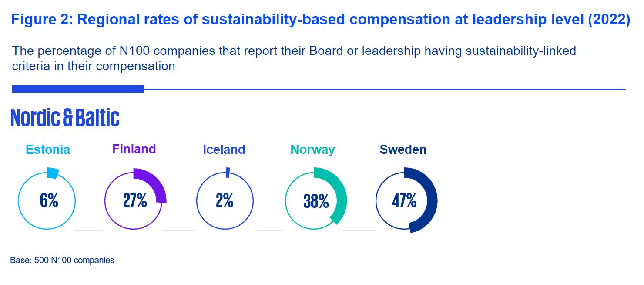This screenshot has width=644, height=285.
Task: Click the Base: 500 N100 companies footnote
Action: [62, 261]
